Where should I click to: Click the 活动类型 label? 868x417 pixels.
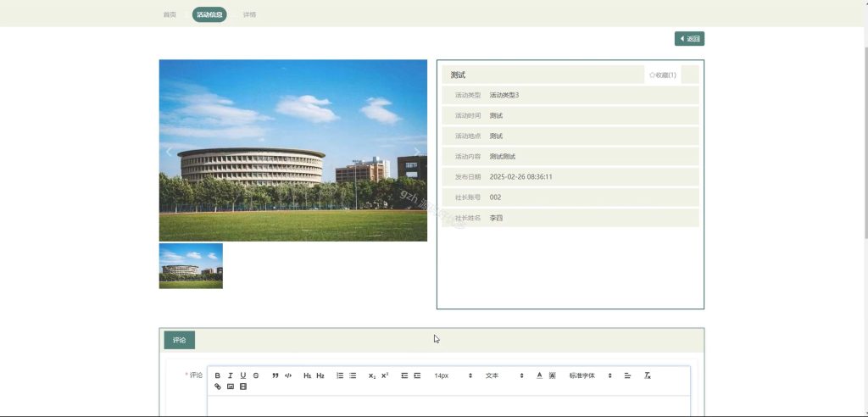468,95
